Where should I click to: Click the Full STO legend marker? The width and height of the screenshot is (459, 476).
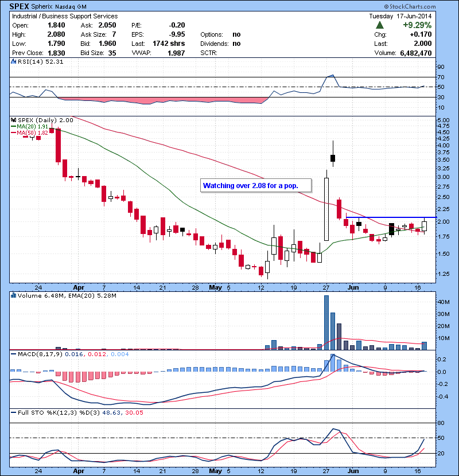[x=13, y=412]
